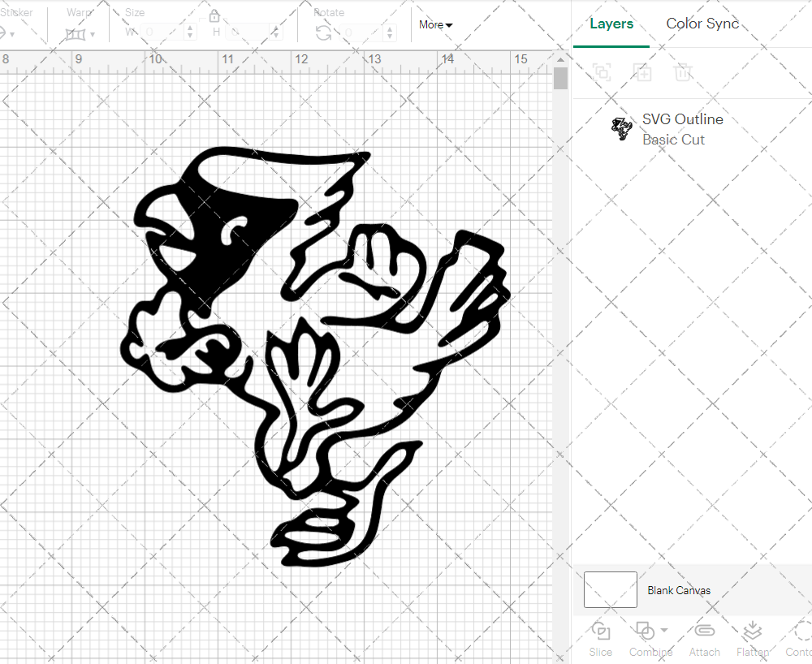Screen dimensions: 812x664
Task: Click the Flatten tool icon
Action: tap(753, 632)
